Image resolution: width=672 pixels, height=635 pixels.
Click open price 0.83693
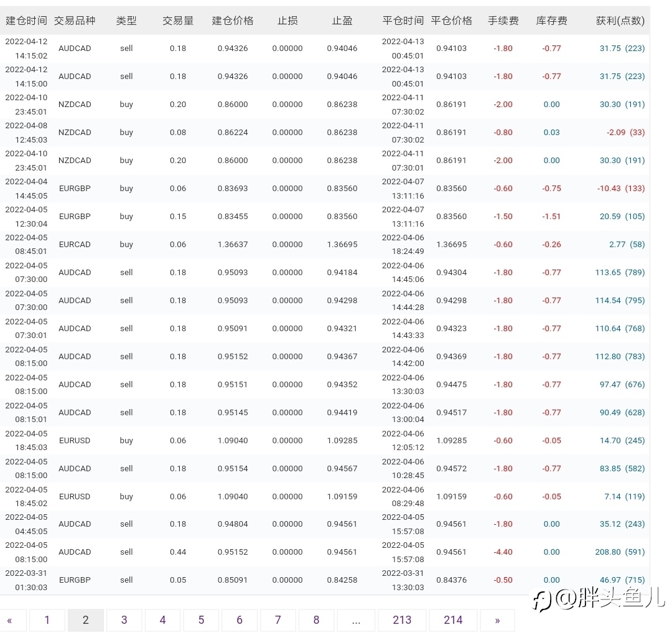233,188
